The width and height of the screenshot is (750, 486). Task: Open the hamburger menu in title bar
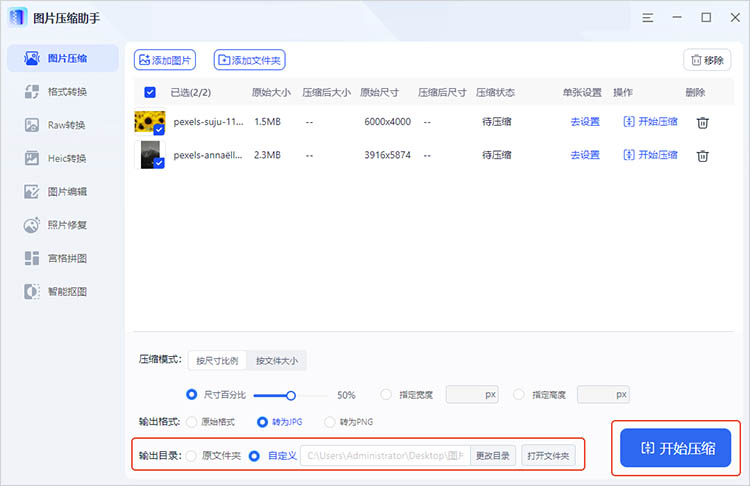click(x=648, y=18)
